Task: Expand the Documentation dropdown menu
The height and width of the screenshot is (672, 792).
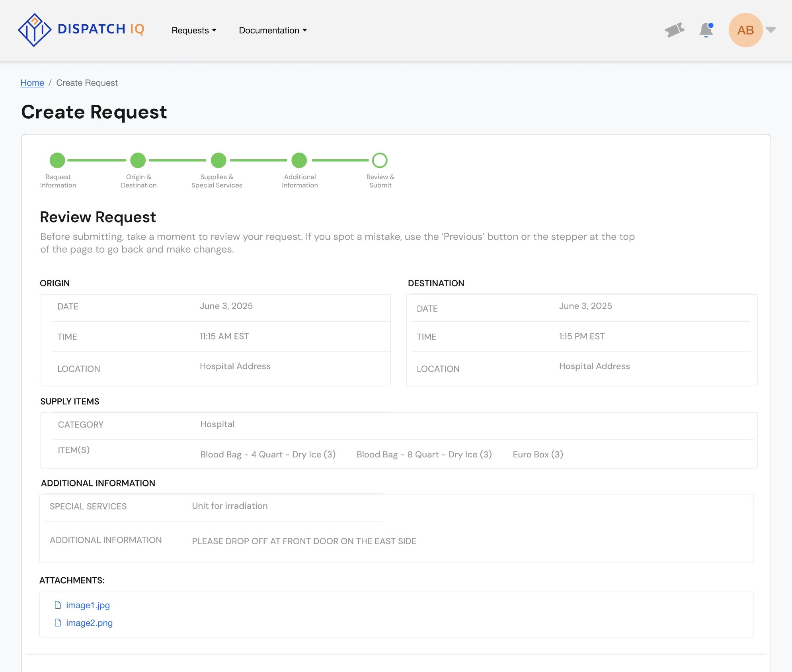Action: 273,30
